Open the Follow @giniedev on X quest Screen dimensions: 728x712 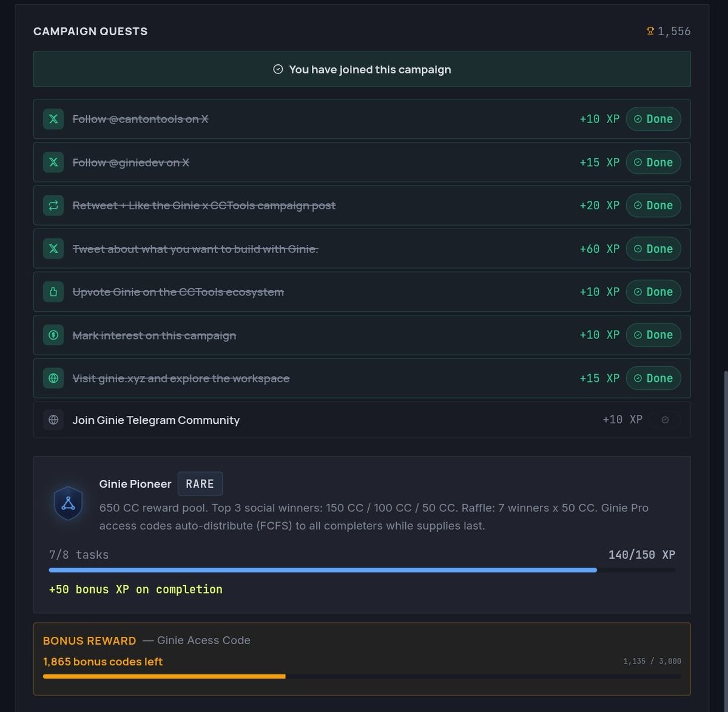[362, 162]
